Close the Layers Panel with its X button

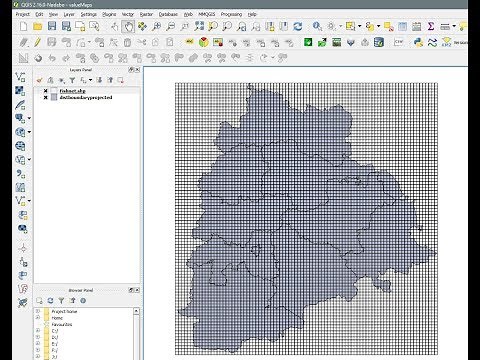coord(137,70)
